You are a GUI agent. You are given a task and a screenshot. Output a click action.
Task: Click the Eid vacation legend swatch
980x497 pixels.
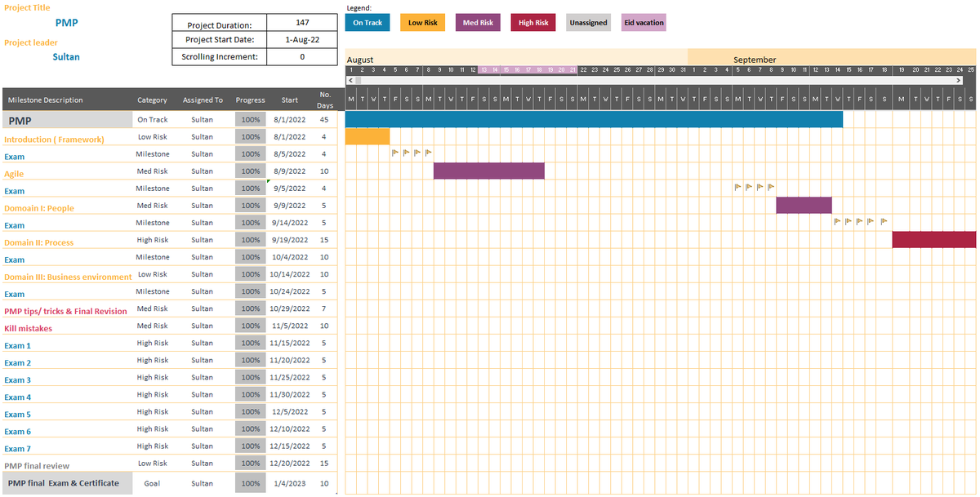tap(644, 23)
